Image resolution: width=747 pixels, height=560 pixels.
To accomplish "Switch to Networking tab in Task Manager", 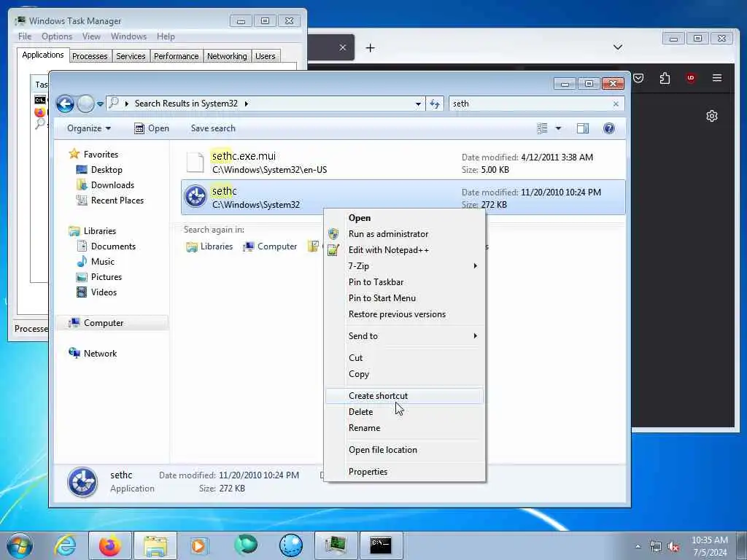I will tap(227, 56).
